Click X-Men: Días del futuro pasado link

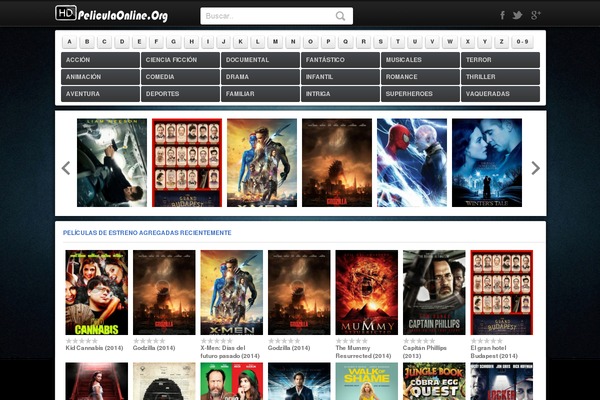pyautogui.click(x=230, y=352)
